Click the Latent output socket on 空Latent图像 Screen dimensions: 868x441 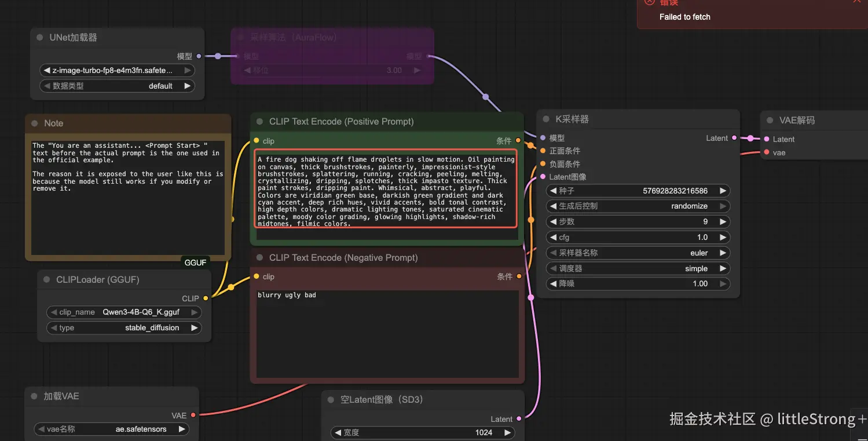519,419
